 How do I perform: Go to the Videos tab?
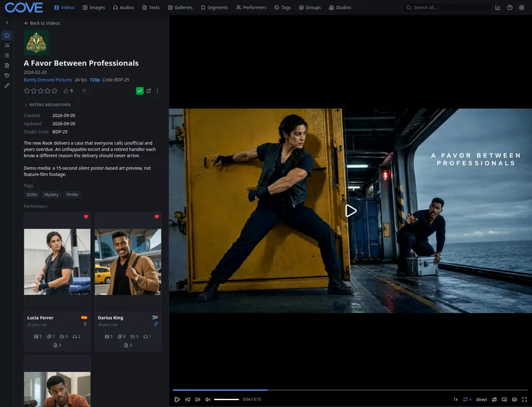[64, 8]
